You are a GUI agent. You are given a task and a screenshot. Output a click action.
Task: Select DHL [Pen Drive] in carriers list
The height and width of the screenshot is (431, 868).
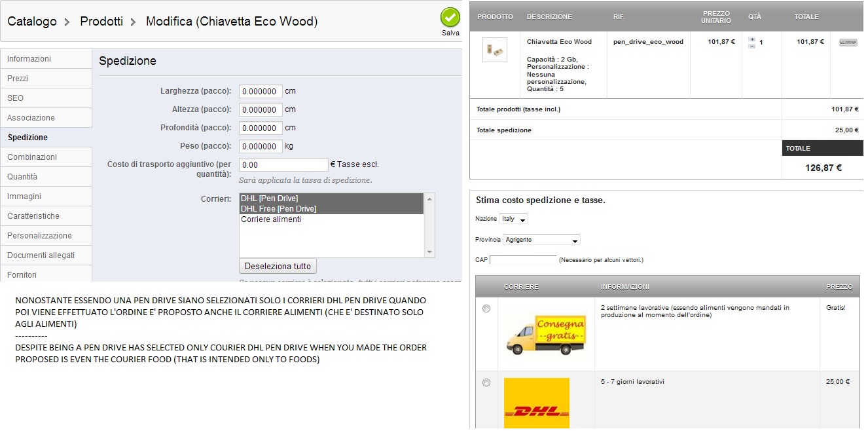pos(332,198)
